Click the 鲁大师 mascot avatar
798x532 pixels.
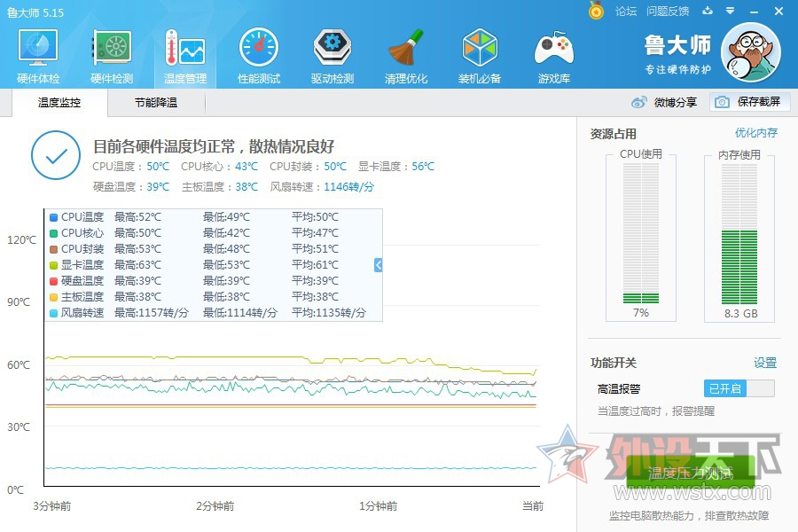click(x=751, y=52)
